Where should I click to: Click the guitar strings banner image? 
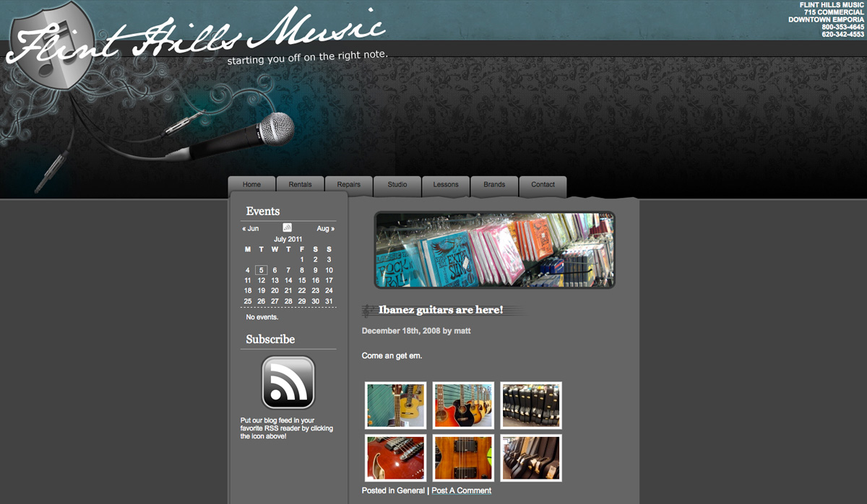[495, 250]
